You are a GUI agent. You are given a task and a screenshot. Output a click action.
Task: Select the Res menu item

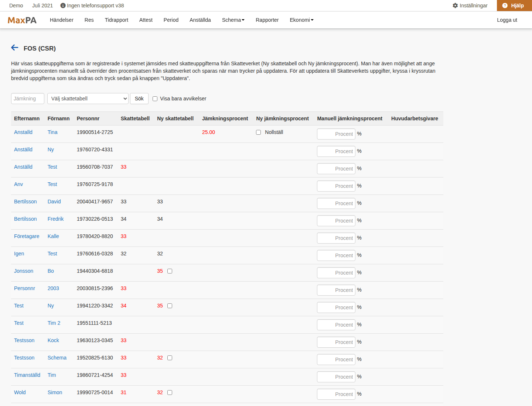point(89,20)
